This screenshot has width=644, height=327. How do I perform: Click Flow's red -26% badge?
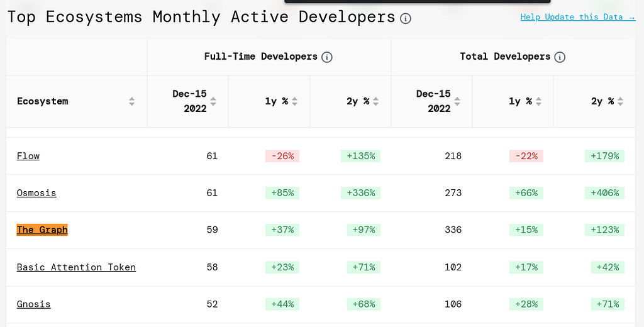click(282, 156)
